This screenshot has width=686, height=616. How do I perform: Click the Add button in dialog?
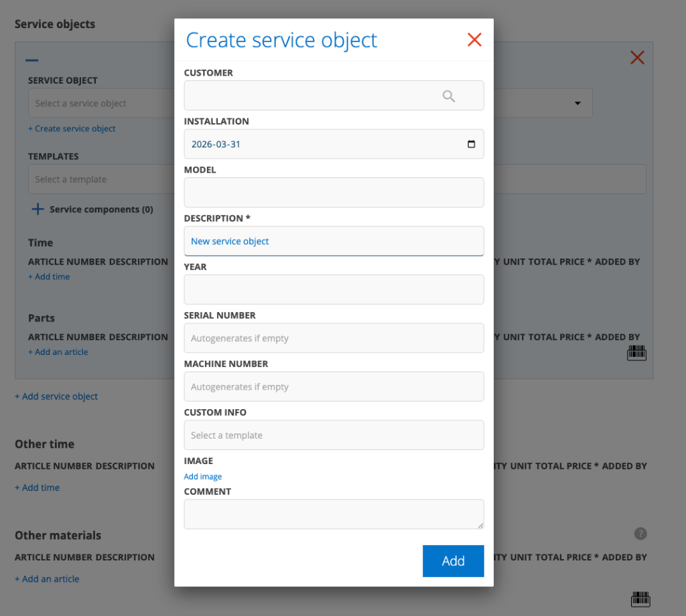[453, 561]
